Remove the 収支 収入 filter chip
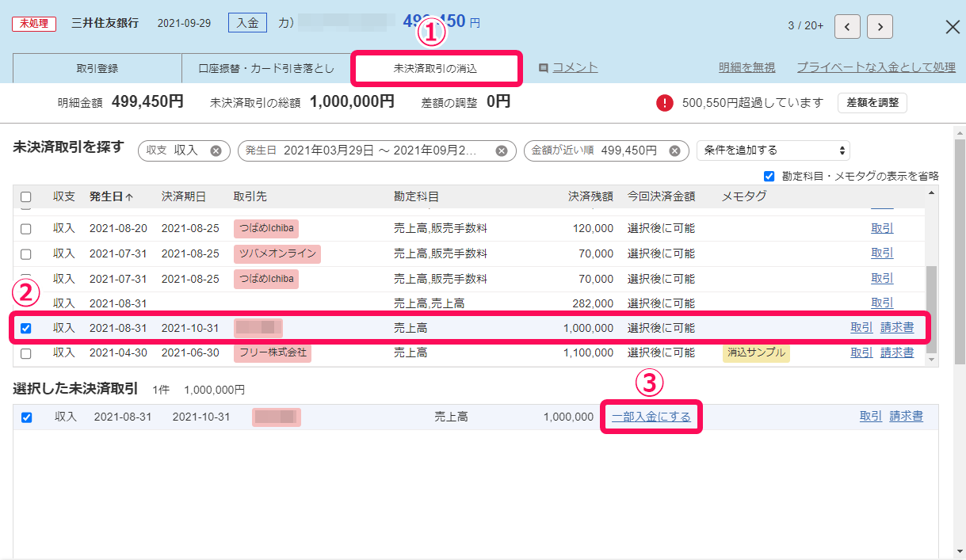Screen dimensions: 966x560 [216, 150]
